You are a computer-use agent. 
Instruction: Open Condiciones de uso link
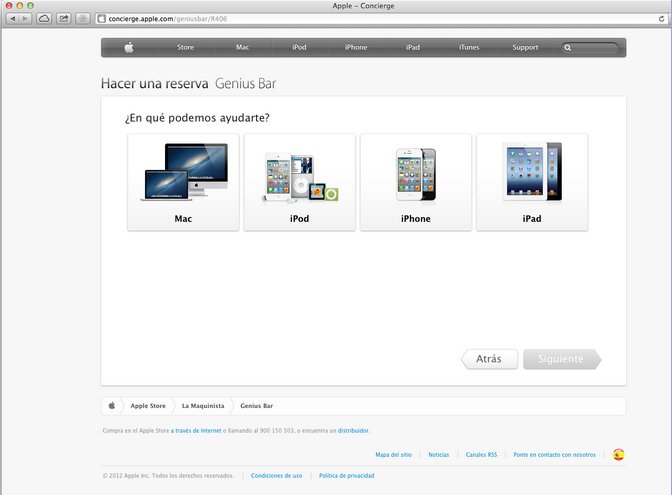pyautogui.click(x=276, y=476)
